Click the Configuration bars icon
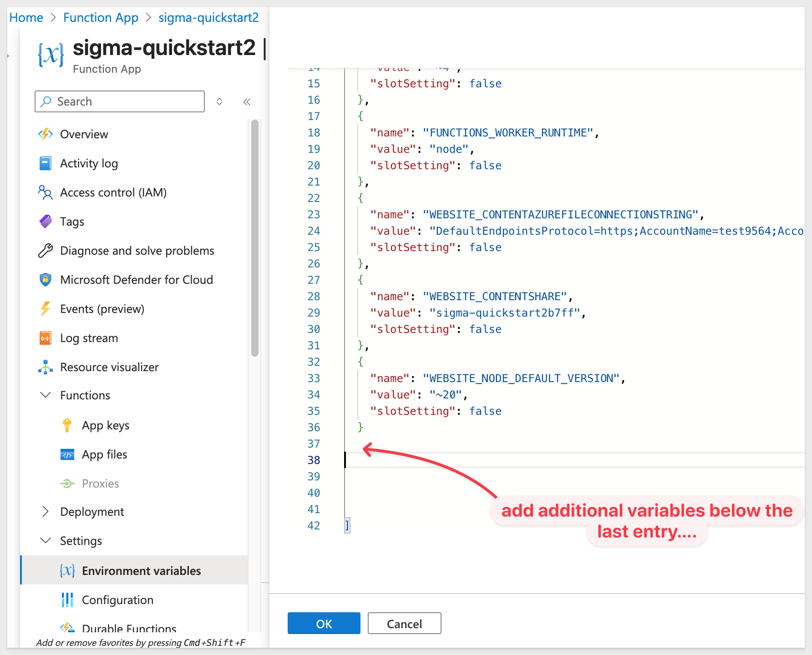 click(67, 600)
